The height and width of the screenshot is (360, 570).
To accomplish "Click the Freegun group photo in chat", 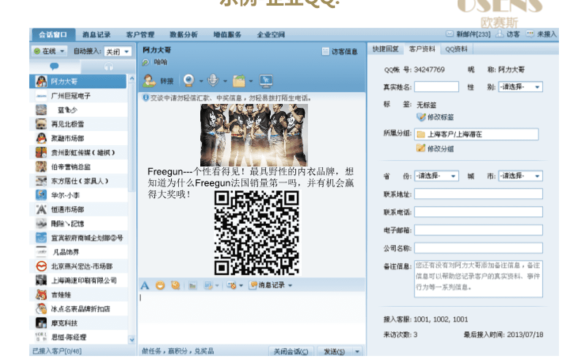I will coord(254,135).
